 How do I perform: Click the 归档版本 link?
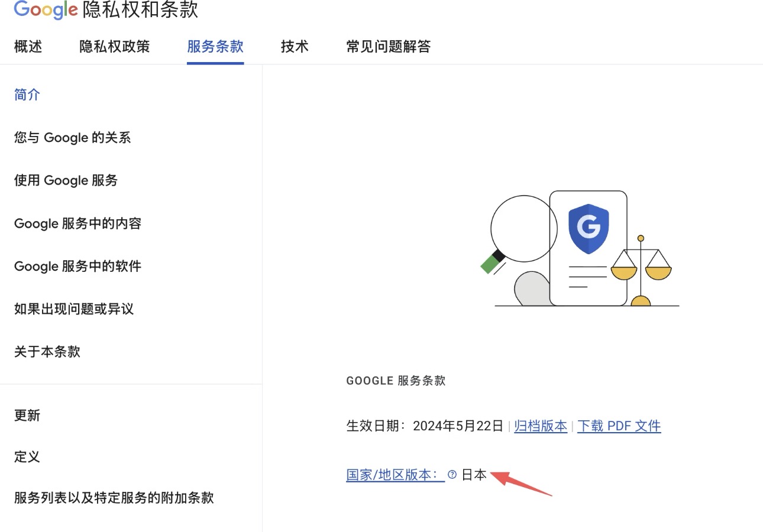[x=541, y=426]
